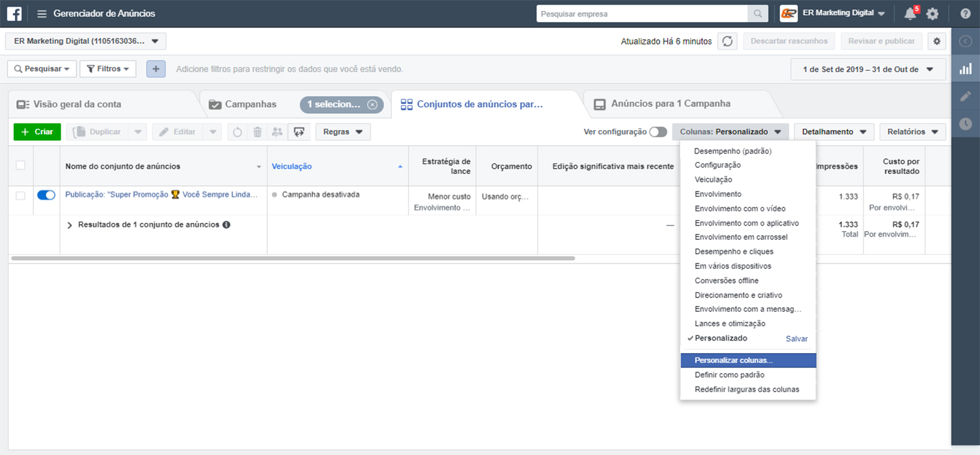Click the Facebook logo icon
980x455 pixels.
(14, 14)
